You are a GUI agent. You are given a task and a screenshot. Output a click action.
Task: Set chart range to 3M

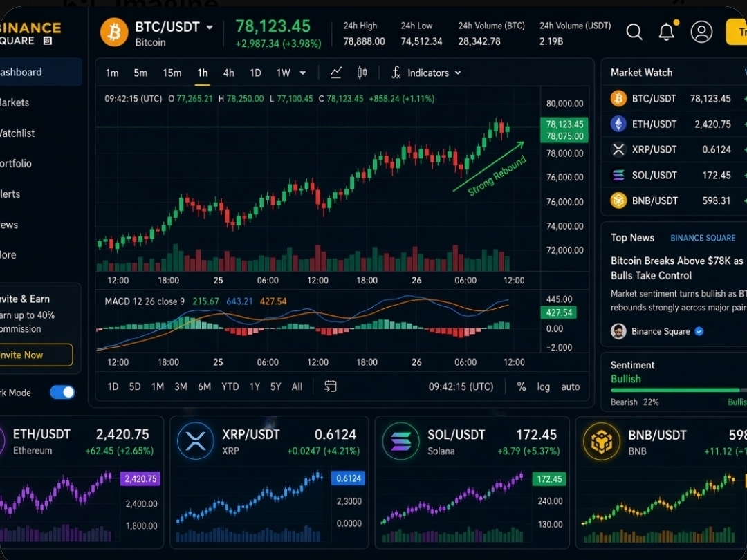click(181, 386)
